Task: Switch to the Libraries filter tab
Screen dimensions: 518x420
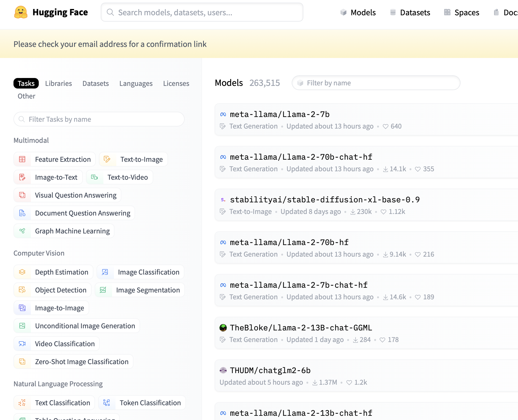Action: pyautogui.click(x=59, y=83)
